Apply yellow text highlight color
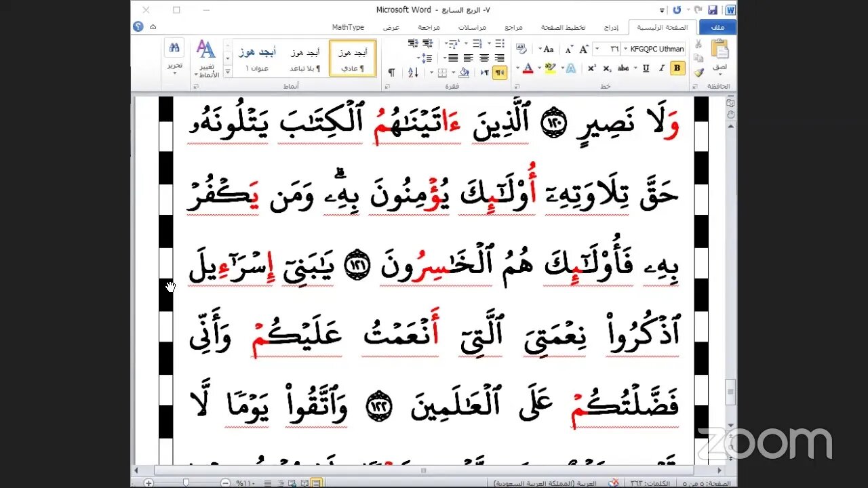Image resolution: width=868 pixels, height=488 pixels. pos(550,68)
